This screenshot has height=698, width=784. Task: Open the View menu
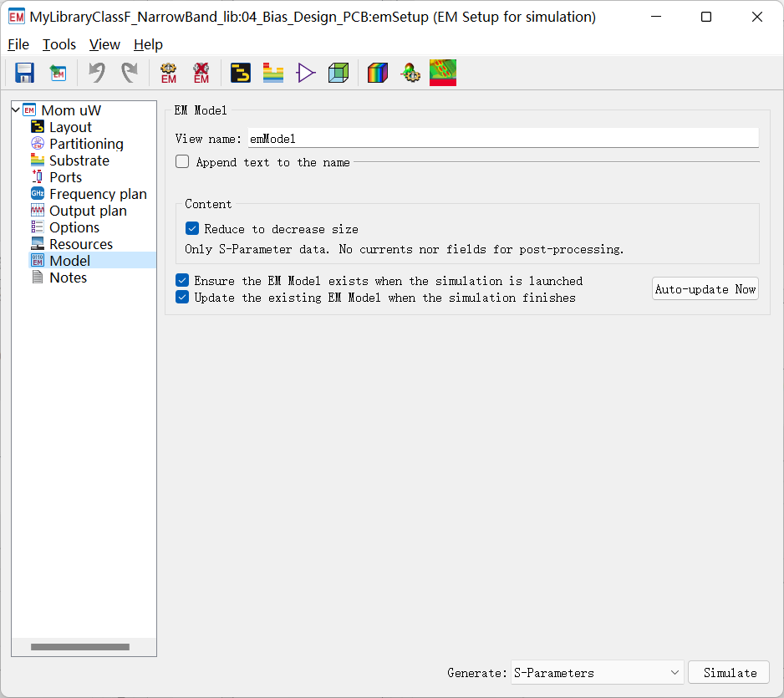point(104,44)
